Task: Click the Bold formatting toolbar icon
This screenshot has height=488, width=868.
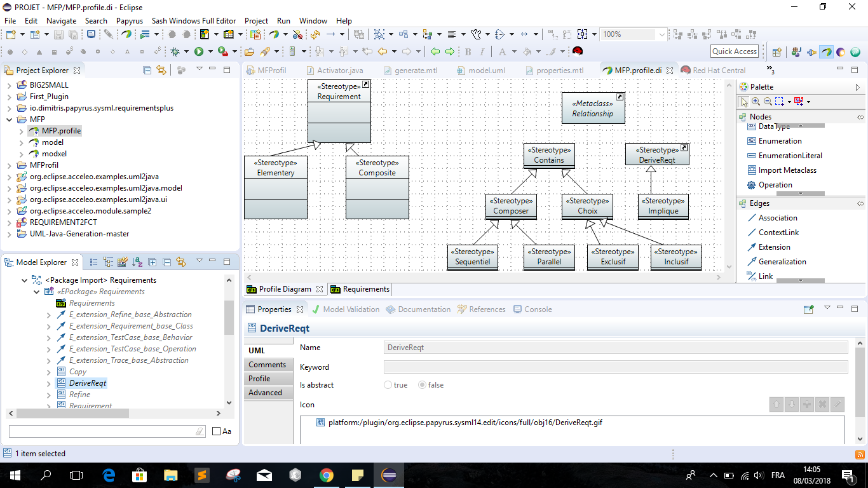Action: tap(468, 51)
